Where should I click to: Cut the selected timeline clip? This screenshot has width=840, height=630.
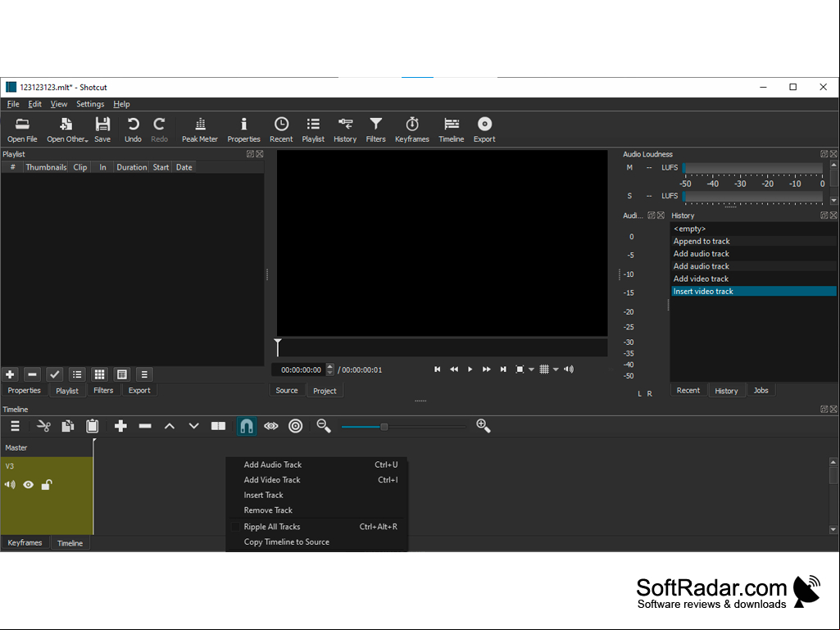tap(43, 427)
